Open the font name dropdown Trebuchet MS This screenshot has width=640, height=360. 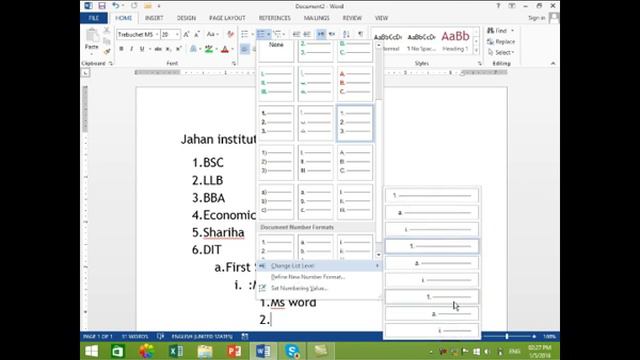tap(157, 34)
